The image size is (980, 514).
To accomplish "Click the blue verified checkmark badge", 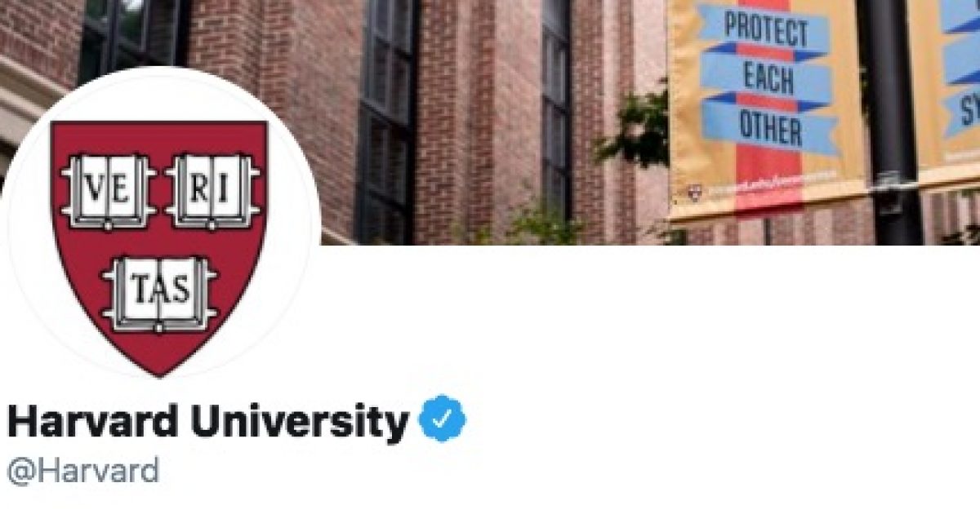I will (442, 419).
